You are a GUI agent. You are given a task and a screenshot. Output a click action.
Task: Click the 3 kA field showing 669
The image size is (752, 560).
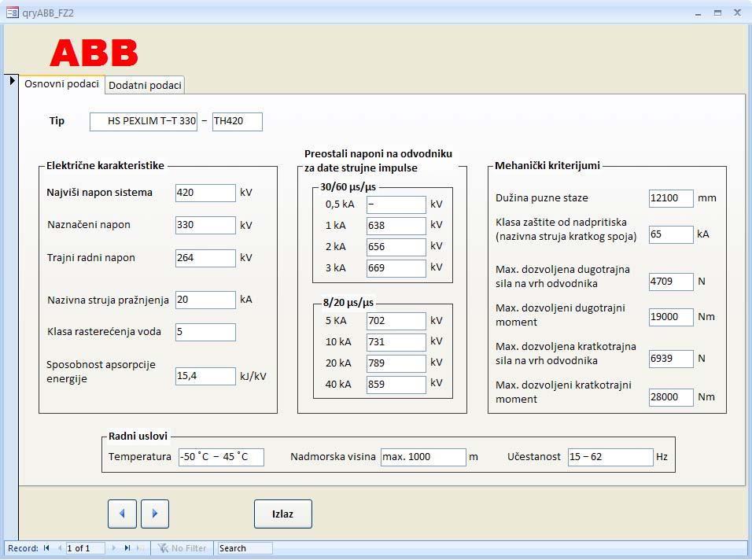396,268
